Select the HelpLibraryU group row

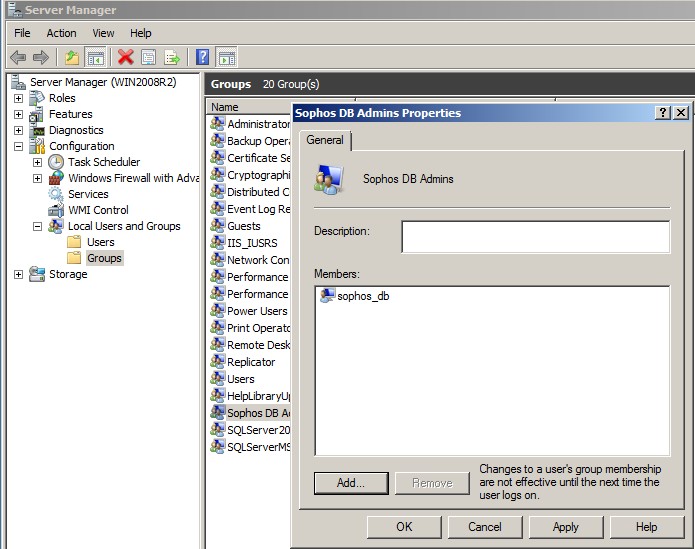250,396
